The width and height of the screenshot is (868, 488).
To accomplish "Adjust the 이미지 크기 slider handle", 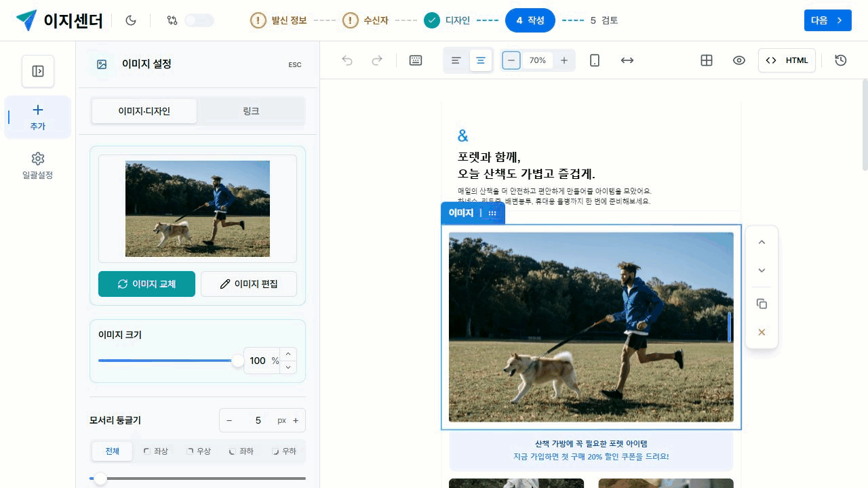I will coord(237,361).
